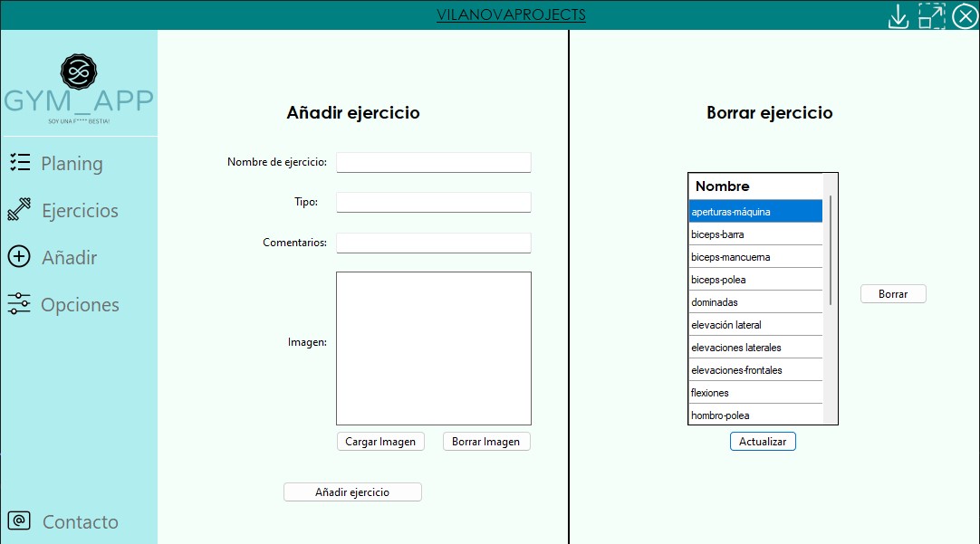Select the hombro-polea exercise
Screen dimensions: 980x544
tap(755, 415)
